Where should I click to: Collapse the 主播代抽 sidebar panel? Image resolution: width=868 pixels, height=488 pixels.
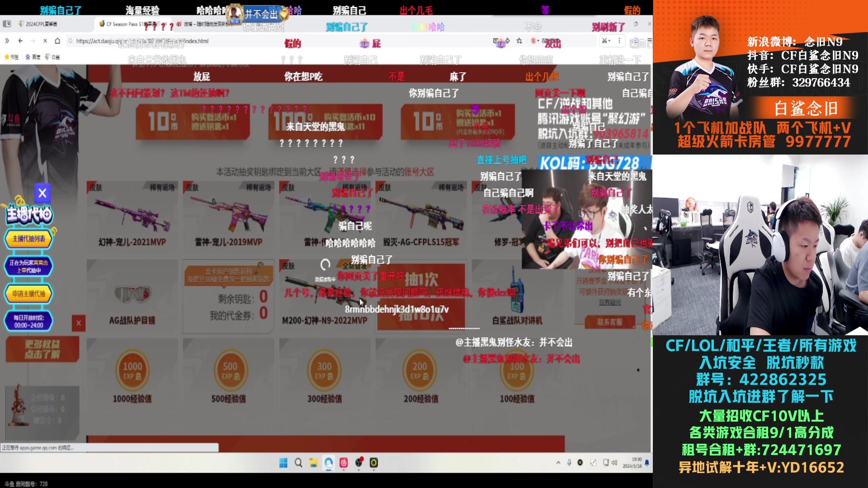(42, 193)
